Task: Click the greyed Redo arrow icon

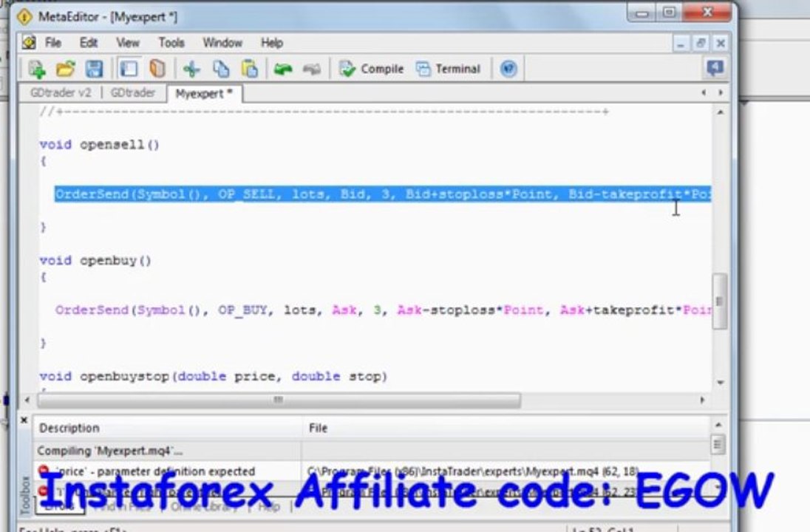Action: pos(311,69)
